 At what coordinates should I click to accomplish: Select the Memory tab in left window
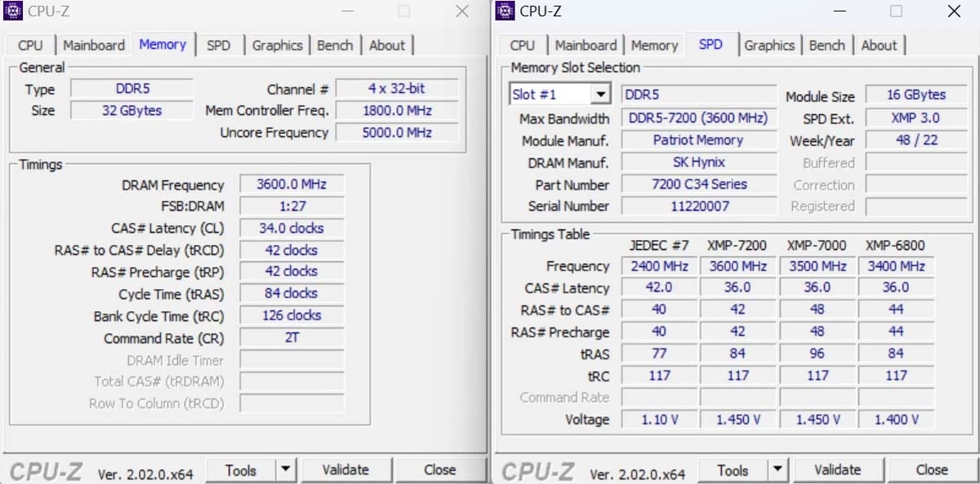click(163, 44)
